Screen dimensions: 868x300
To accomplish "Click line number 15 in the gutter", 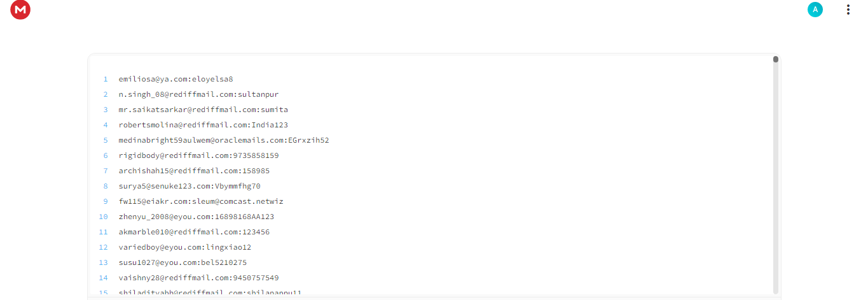I will point(104,293).
